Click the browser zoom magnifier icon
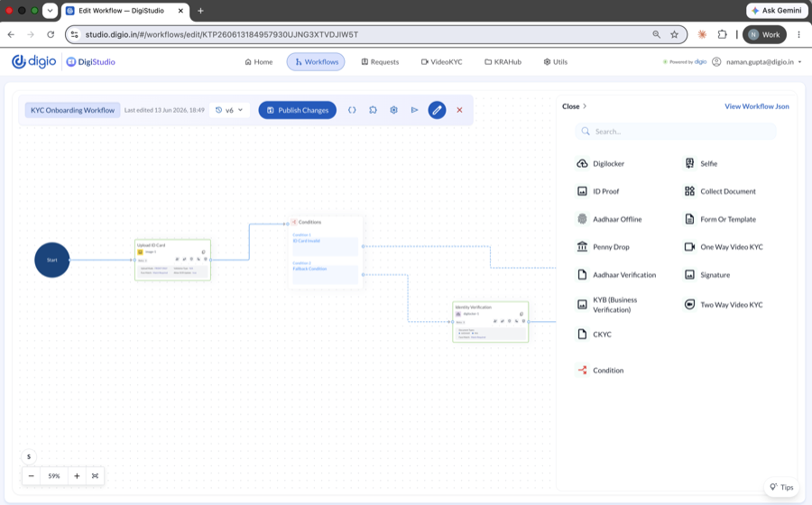This screenshot has width=812, height=505. pyautogui.click(x=656, y=34)
